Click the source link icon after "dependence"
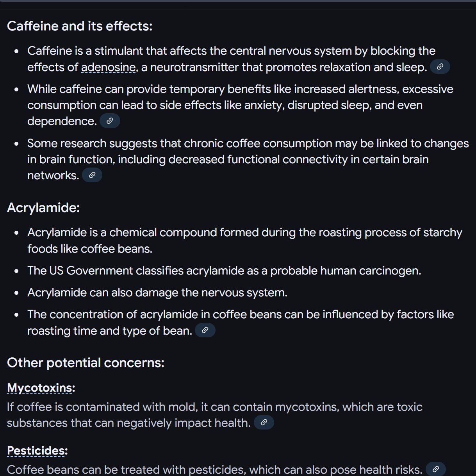The image size is (476, 476). pos(110,121)
